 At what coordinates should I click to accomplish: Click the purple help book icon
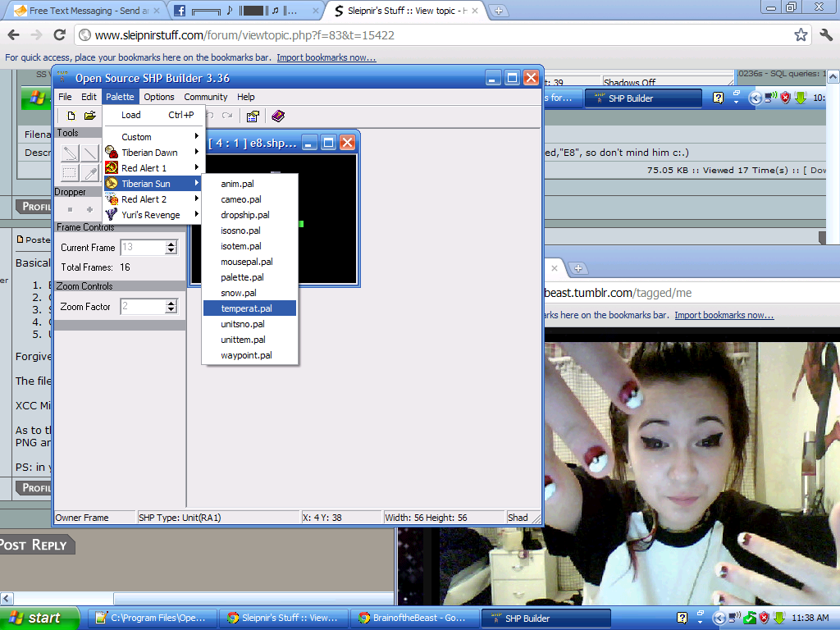tap(278, 116)
